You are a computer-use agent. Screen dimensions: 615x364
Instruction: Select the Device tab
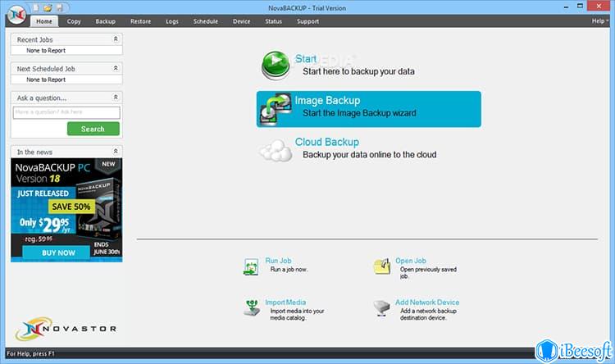pyautogui.click(x=242, y=21)
